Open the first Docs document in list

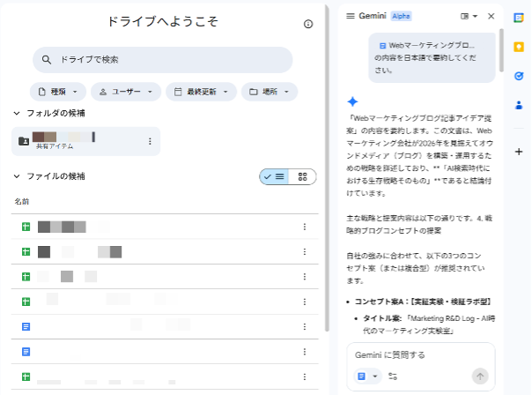tap(165, 327)
